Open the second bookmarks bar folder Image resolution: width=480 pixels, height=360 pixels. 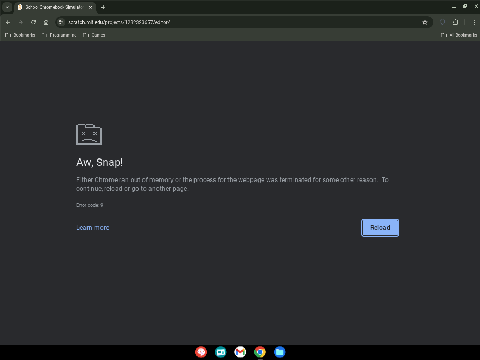[59, 35]
